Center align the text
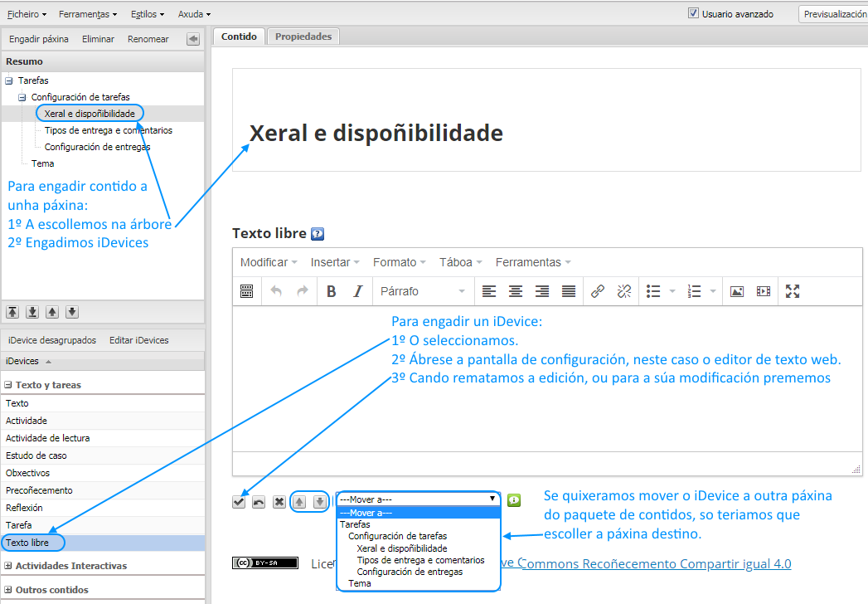Viewport: 868px width, 604px height. [516, 291]
